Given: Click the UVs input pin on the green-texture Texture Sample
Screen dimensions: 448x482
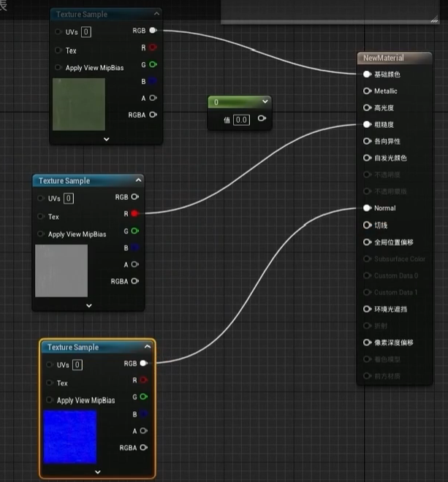Looking at the screenshot, I should pos(58,31).
